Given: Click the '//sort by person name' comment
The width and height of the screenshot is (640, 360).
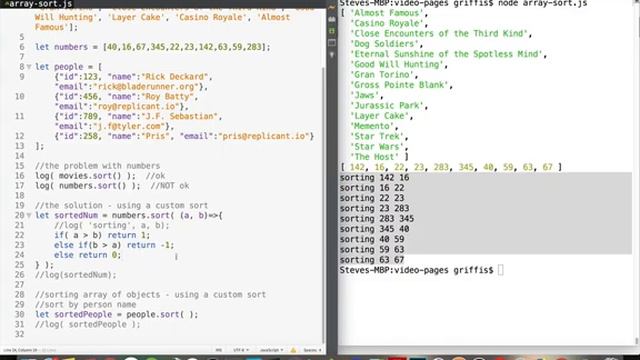Looking at the screenshot, I should pos(85,305).
